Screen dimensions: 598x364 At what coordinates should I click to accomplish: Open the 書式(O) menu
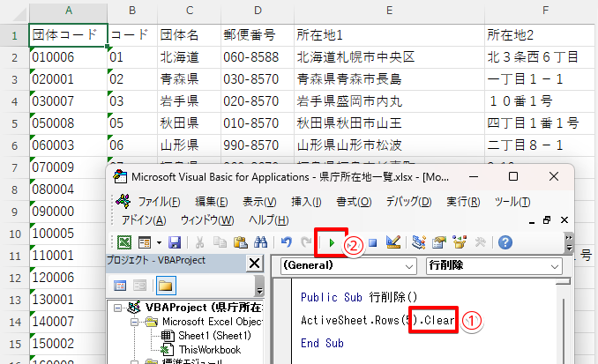point(354,201)
